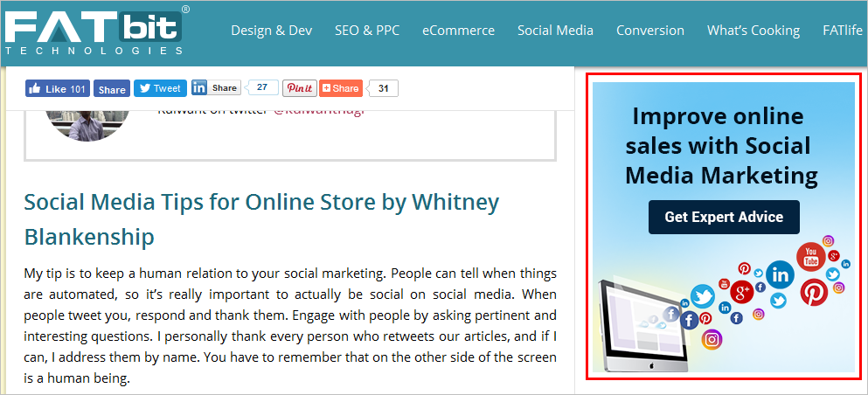
Task: Click the author profile photo
Action: click(x=86, y=121)
